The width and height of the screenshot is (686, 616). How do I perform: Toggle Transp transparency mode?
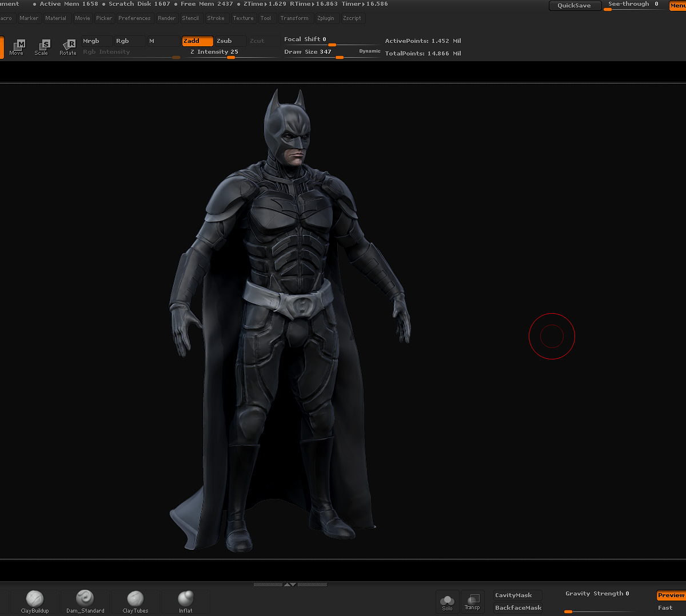pyautogui.click(x=472, y=602)
